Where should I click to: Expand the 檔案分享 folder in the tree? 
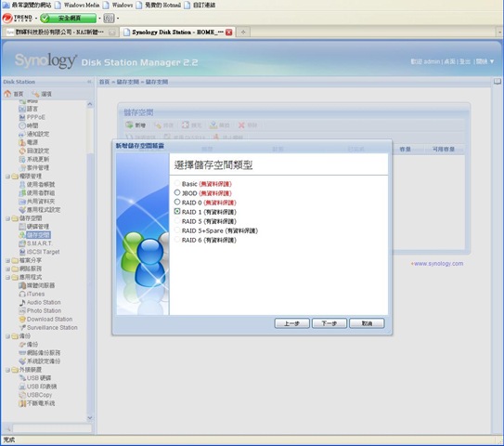(x=7, y=260)
